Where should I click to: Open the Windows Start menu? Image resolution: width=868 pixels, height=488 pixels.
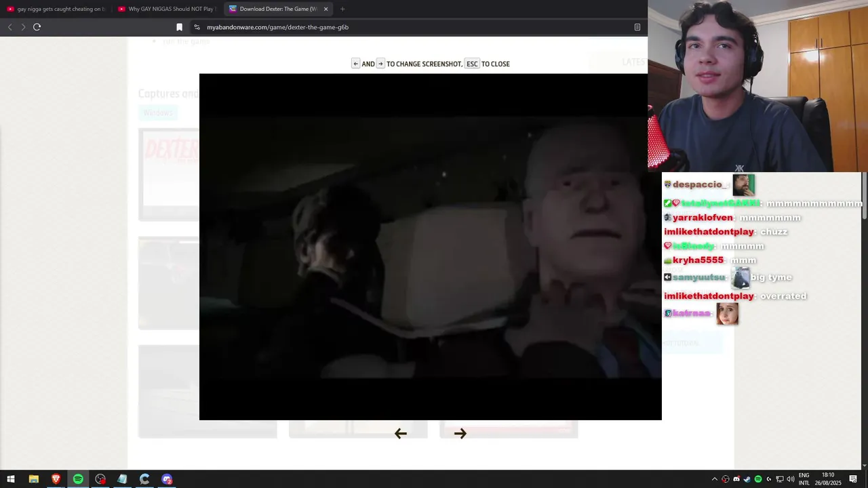point(11,479)
